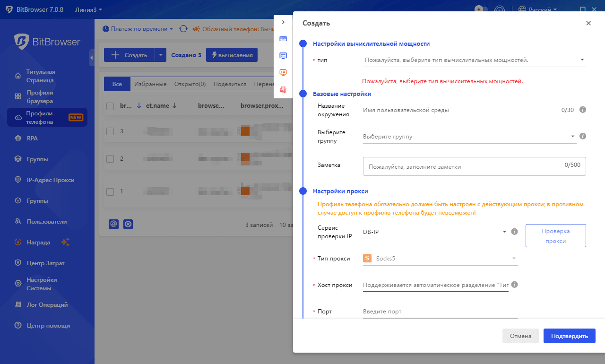This screenshot has height=364, width=605.
Task: Click info icon next to environment name field
Action: [583, 110]
